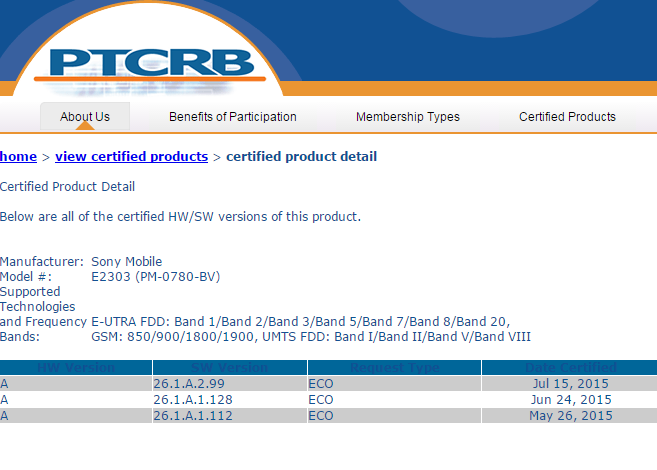Follow the home breadcrumb link
The width and height of the screenshot is (657, 470).
point(18,157)
